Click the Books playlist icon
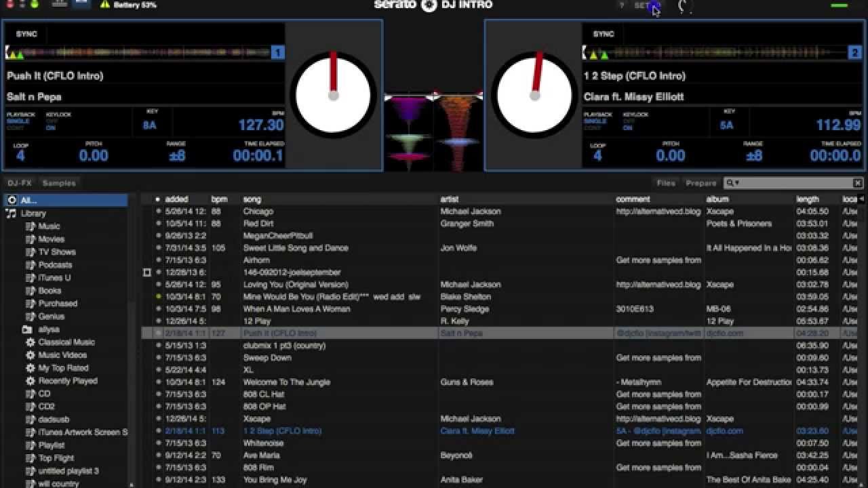Image resolution: width=868 pixels, height=488 pixels. pos(30,291)
